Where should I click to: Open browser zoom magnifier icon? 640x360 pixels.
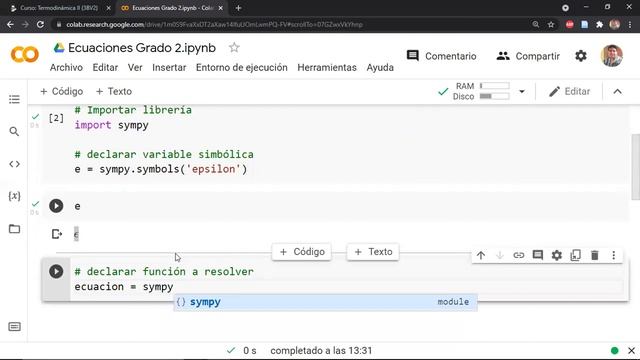click(536, 24)
